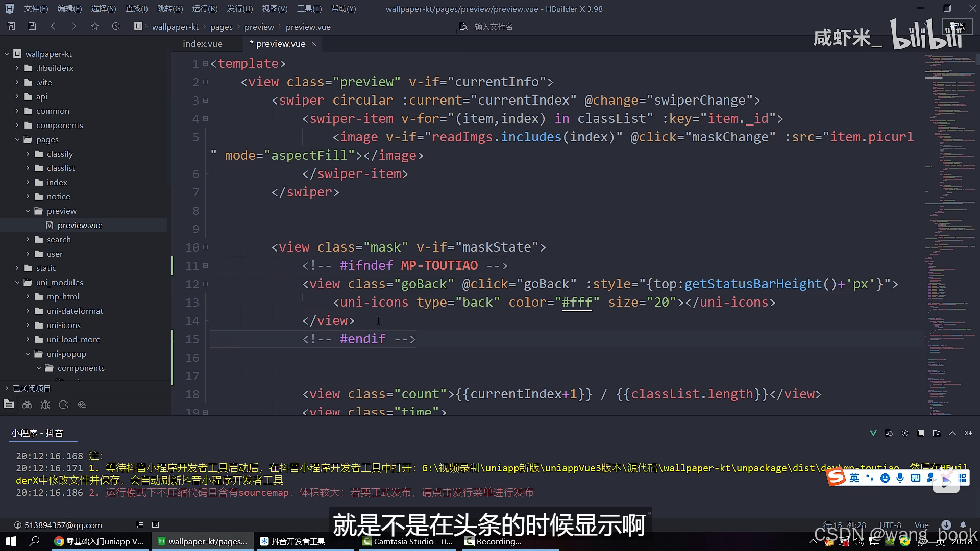Open the binoculars search icon in sidebar bottom
The width and height of the screenshot is (980, 551).
click(x=27, y=405)
